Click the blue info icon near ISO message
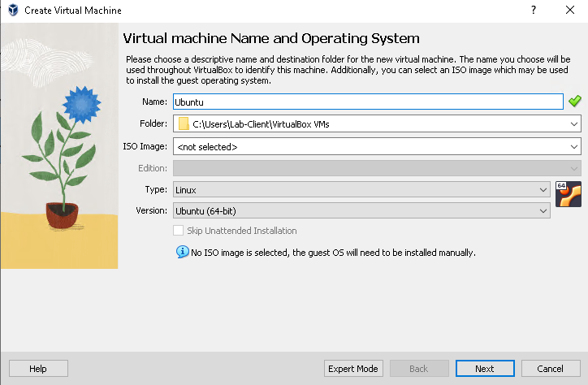Viewport: 588px width, 385px height. click(182, 252)
